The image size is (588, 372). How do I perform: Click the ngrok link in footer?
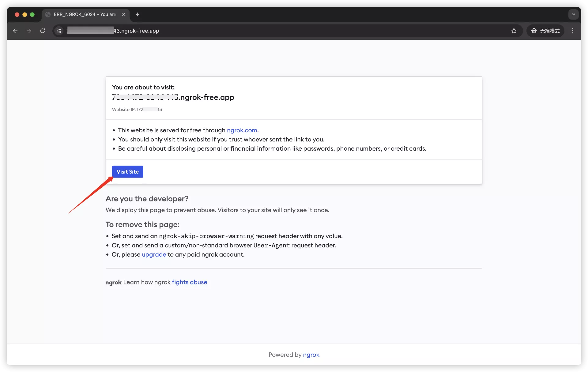coord(311,355)
